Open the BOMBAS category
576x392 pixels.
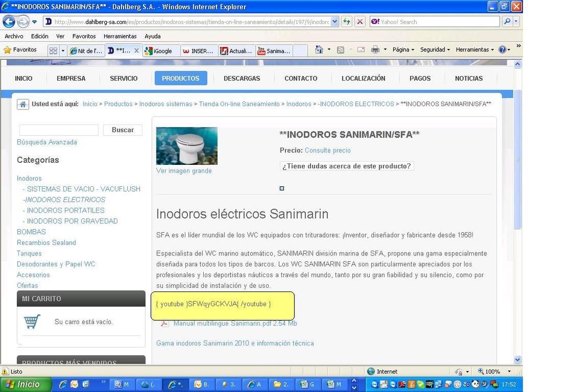31,232
